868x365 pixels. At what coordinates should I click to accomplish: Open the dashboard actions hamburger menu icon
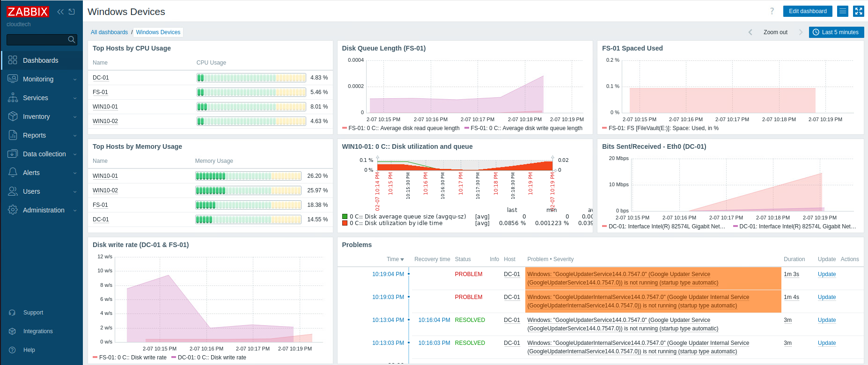[843, 11]
